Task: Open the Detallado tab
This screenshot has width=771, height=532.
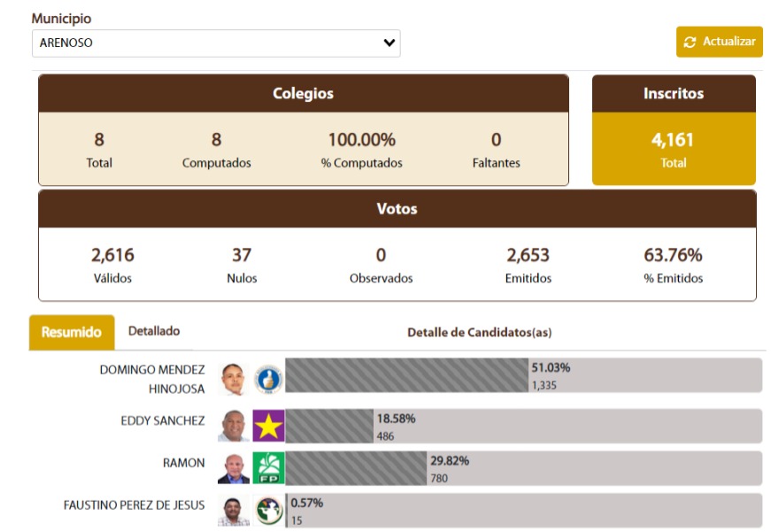Action: [154, 331]
